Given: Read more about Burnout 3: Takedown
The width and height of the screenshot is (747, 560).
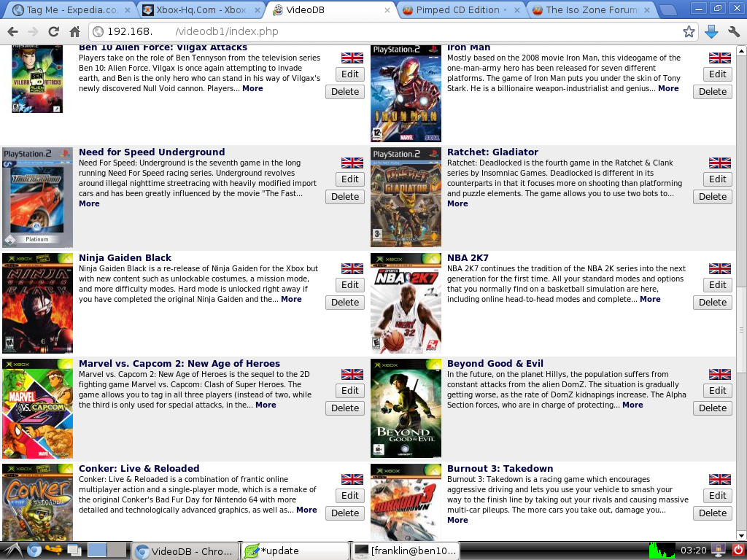Looking at the screenshot, I should pos(457,520).
